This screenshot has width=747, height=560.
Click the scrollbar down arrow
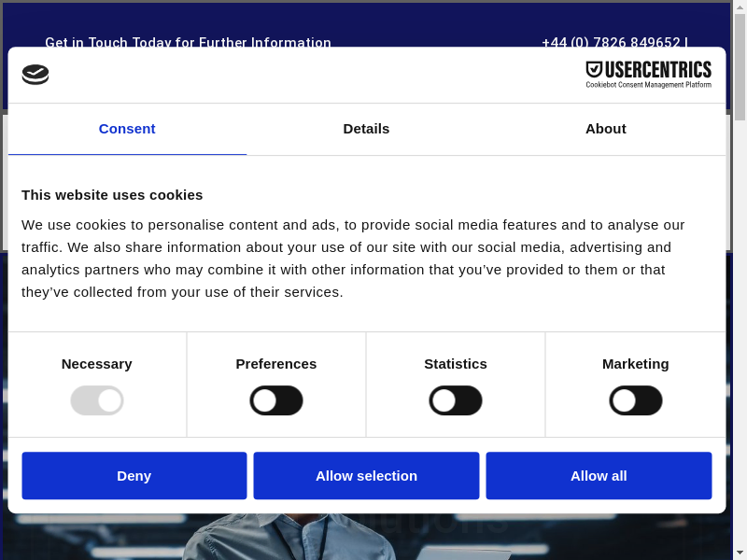point(740,553)
